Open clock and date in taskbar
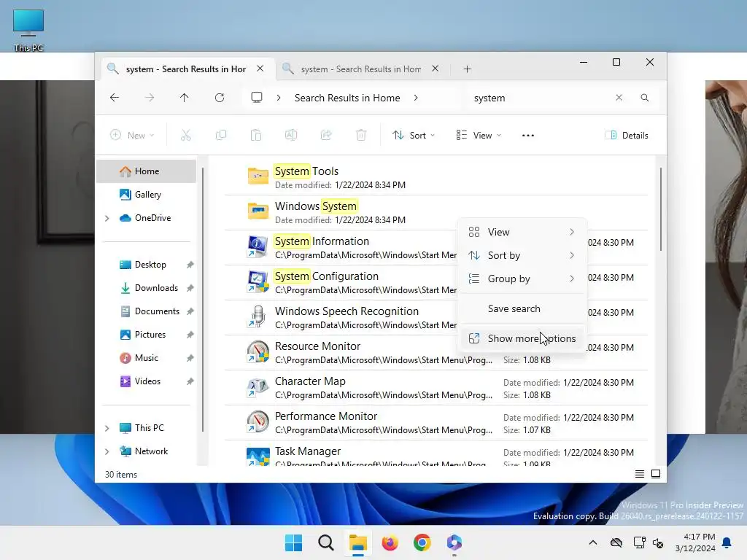Viewport: 747px width, 560px height. pyautogui.click(x=695, y=542)
